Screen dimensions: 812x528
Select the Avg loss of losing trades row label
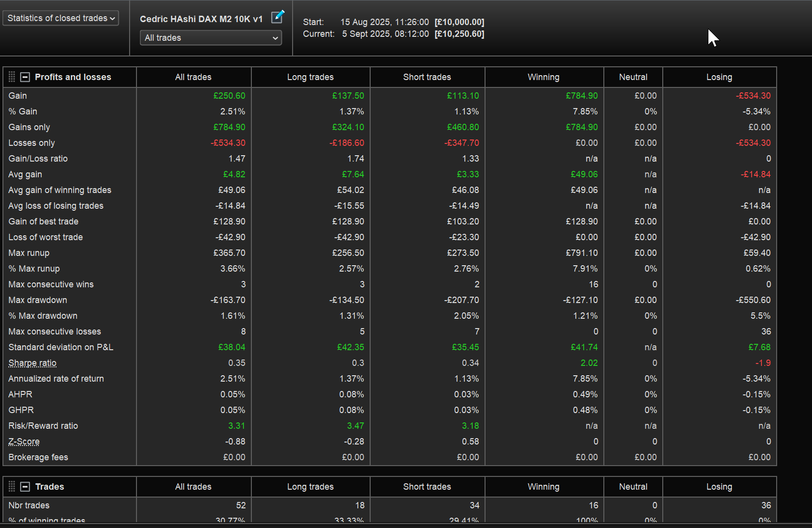click(56, 206)
